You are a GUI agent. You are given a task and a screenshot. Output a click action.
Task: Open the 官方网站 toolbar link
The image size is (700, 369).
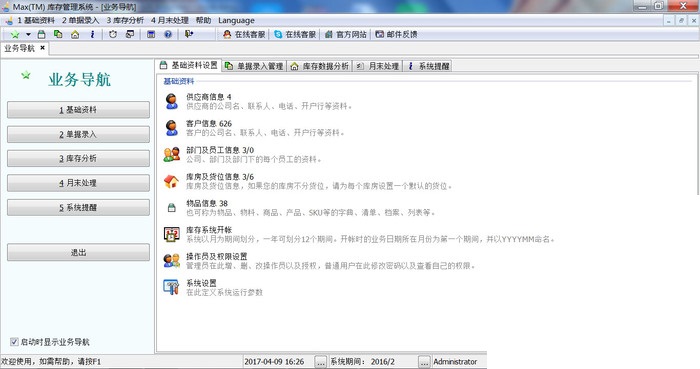point(346,34)
